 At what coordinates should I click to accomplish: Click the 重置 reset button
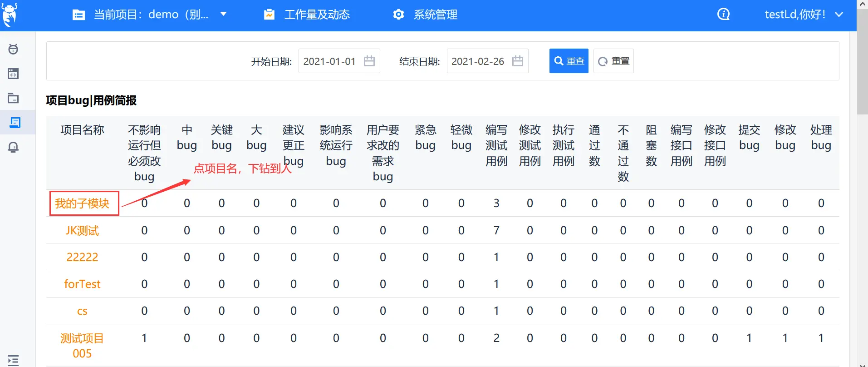coord(613,61)
